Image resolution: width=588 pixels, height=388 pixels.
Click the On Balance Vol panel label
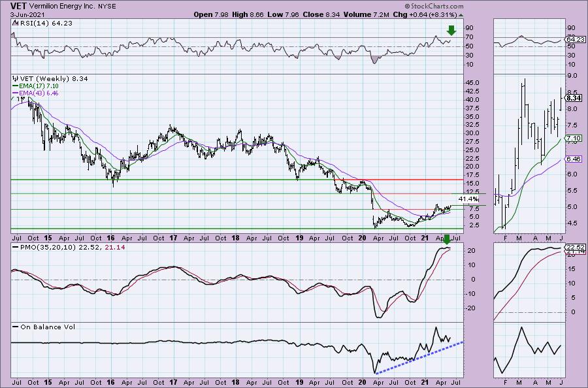click(x=48, y=327)
